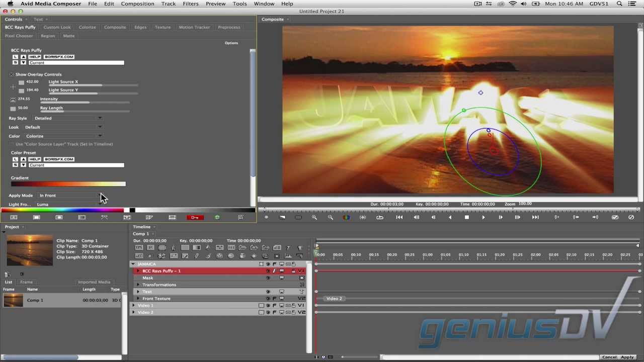The height and width of the screenshot is (362, 644).
Task: Open the Color dropdown set to Colorize
Action: [x=64, y=136]
